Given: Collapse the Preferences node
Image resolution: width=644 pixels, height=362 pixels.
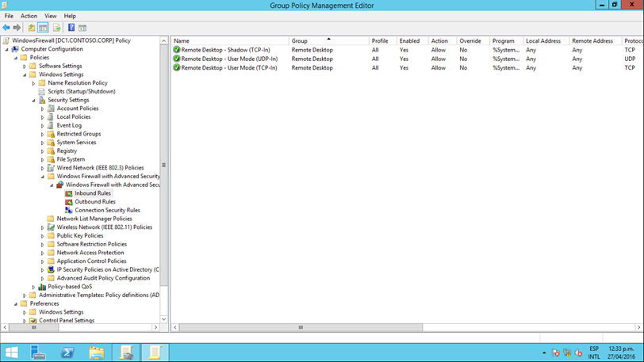Looking at the screenshot, I should pyautogui.click(x=16, y=304).
